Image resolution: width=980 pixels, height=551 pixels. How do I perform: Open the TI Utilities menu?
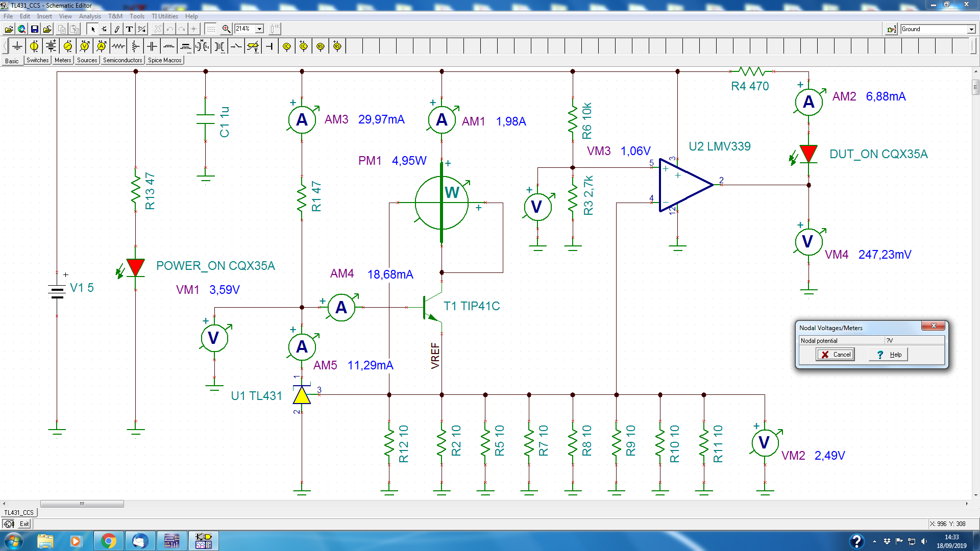coord(165,16)
